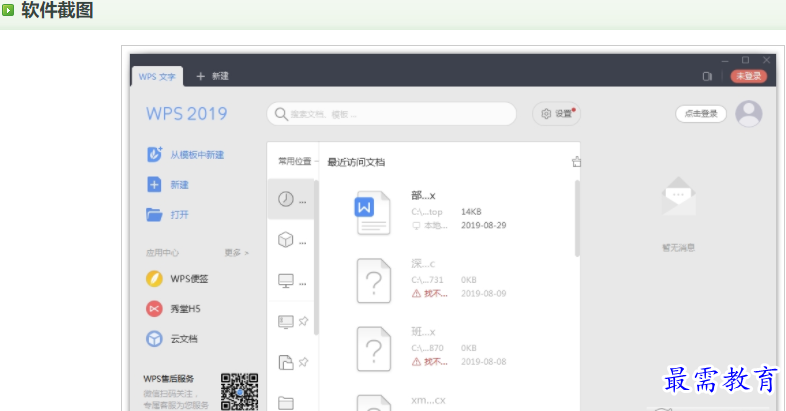The image size is (786, 411).
Task: Select the recent (clock) location icon
Action: pyautogui.click(x=286, y=199)
